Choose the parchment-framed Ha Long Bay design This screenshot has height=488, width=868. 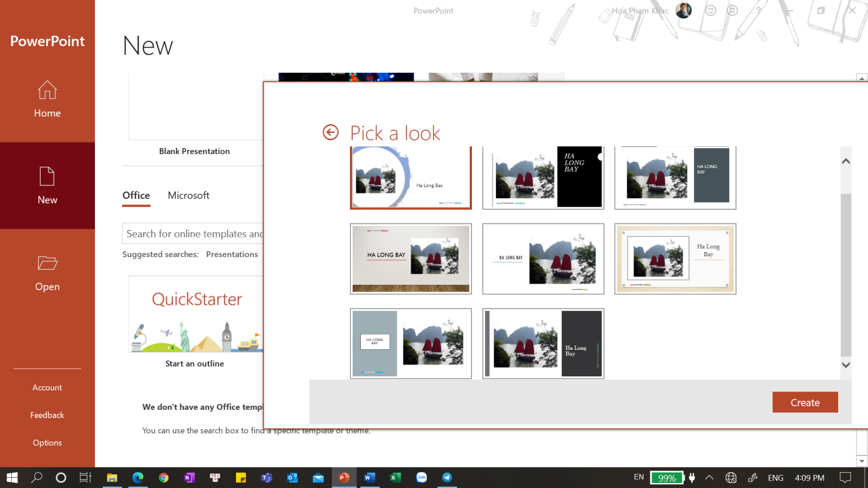click(x=674, y=259)
